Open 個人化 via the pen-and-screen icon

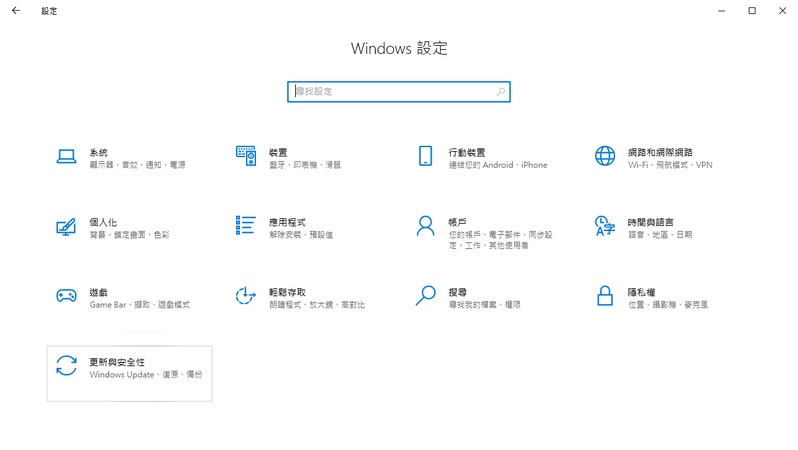(x=66, y=227)
